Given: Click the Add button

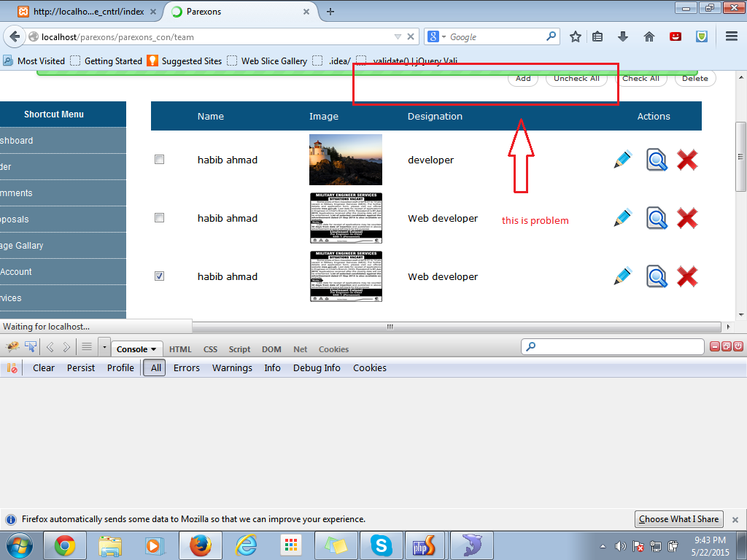Looking at the screenshot, I should [523, 79].
